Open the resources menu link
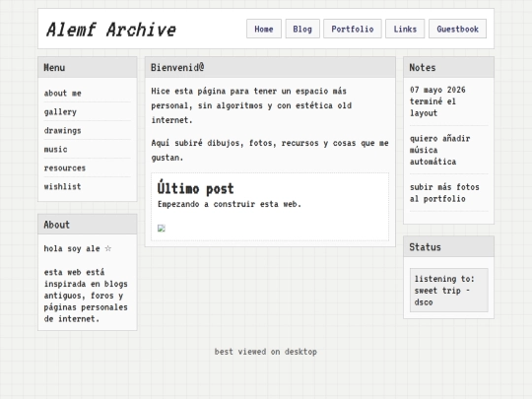532x399 pixels. 64,167
